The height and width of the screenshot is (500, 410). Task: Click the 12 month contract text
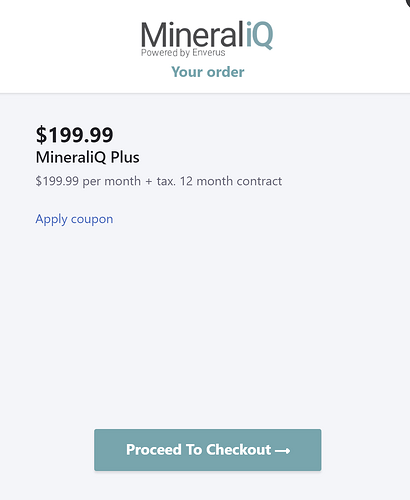tap(231, 181)
